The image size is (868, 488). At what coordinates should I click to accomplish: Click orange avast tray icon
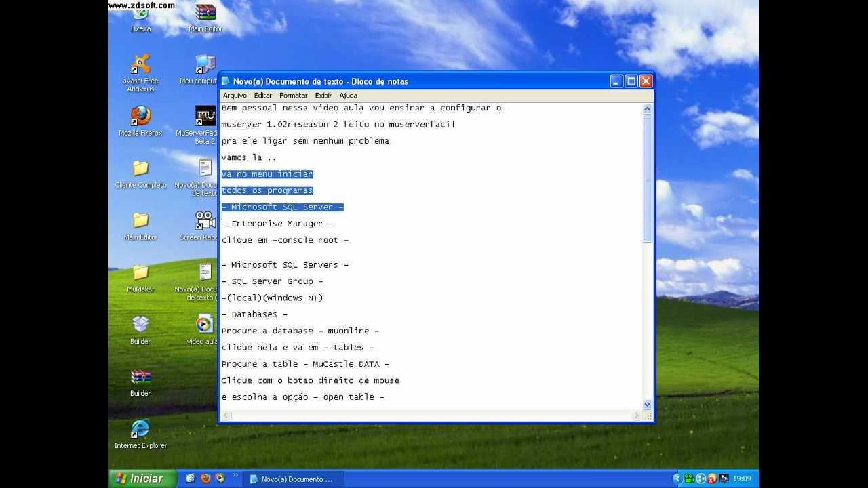712,479
